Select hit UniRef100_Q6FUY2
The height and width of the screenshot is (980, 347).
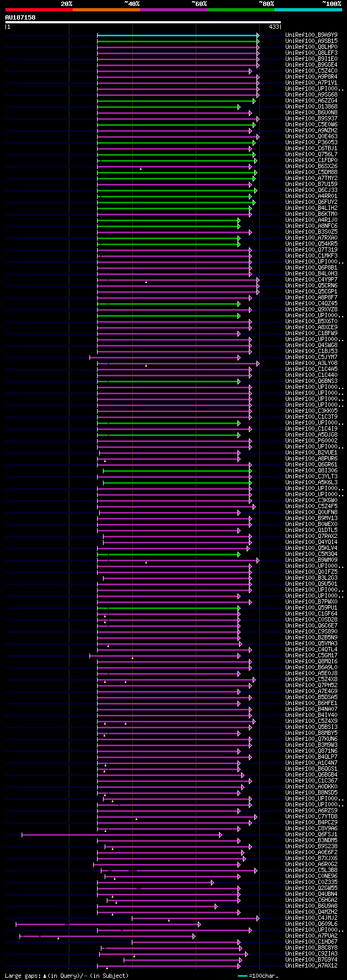(311, 202)
